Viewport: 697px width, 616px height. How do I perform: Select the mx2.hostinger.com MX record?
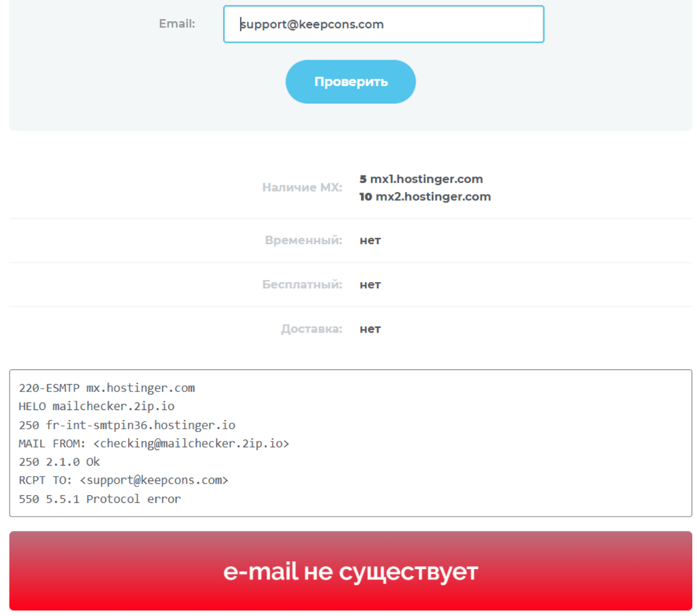(x=425, y=197)
